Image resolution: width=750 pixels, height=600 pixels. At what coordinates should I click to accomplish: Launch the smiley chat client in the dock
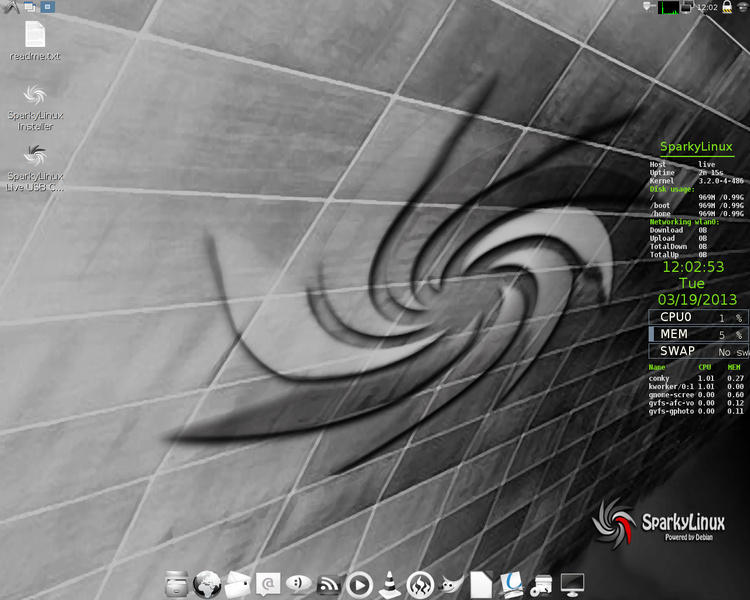point(298,584)
